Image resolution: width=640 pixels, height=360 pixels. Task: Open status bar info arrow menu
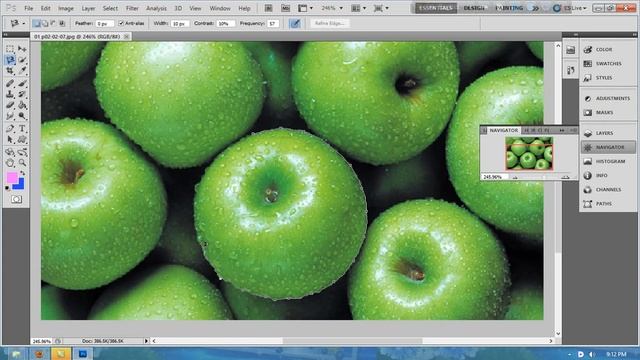(x=146, y=341)
